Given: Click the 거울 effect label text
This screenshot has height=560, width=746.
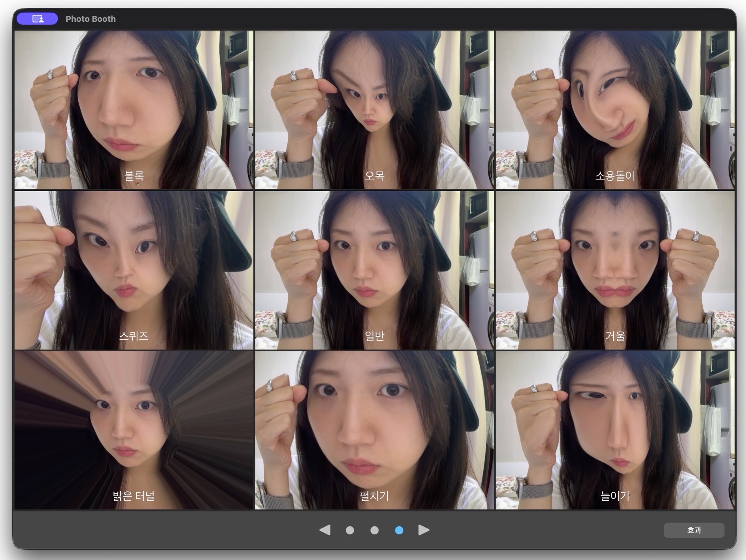Looking at the screenshot, I should pos(615,336).
